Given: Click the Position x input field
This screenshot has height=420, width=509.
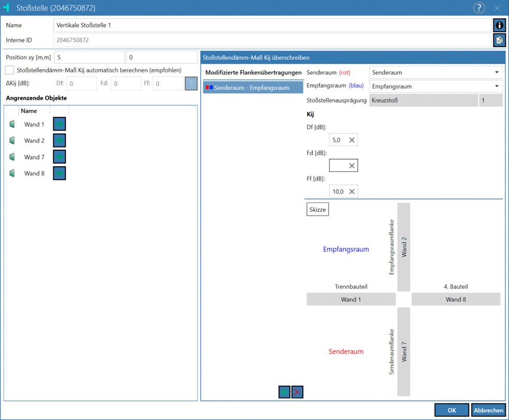Looking at the screenshot, I should click(89, 57).
